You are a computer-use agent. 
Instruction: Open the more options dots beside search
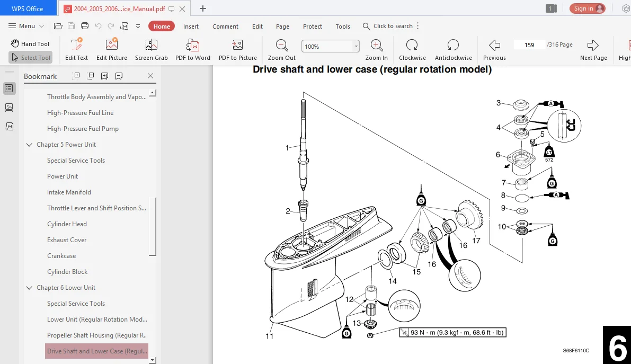[417, 26]
